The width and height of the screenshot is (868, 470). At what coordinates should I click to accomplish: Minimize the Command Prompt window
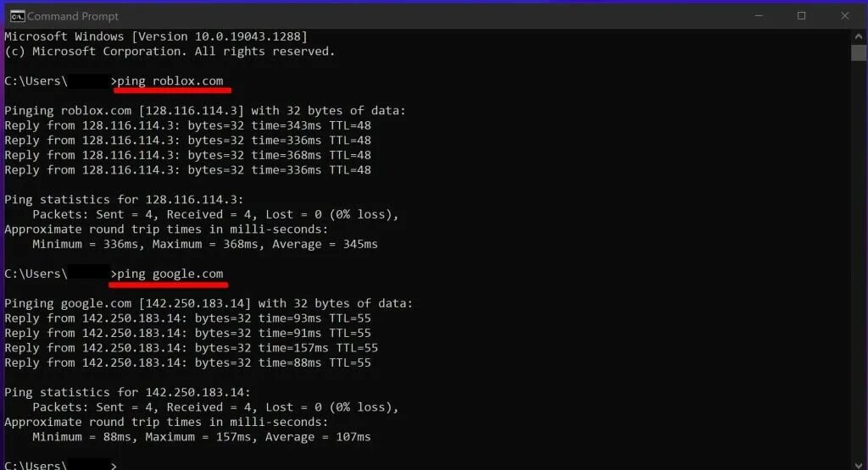(x=759, y=16)
